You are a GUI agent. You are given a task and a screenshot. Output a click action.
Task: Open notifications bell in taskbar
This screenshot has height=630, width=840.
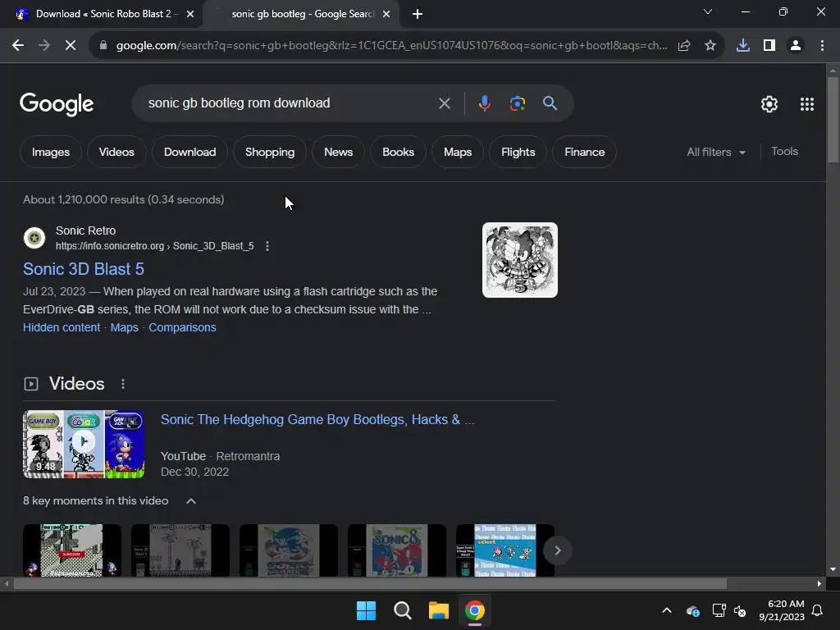[x=818, y=610]
